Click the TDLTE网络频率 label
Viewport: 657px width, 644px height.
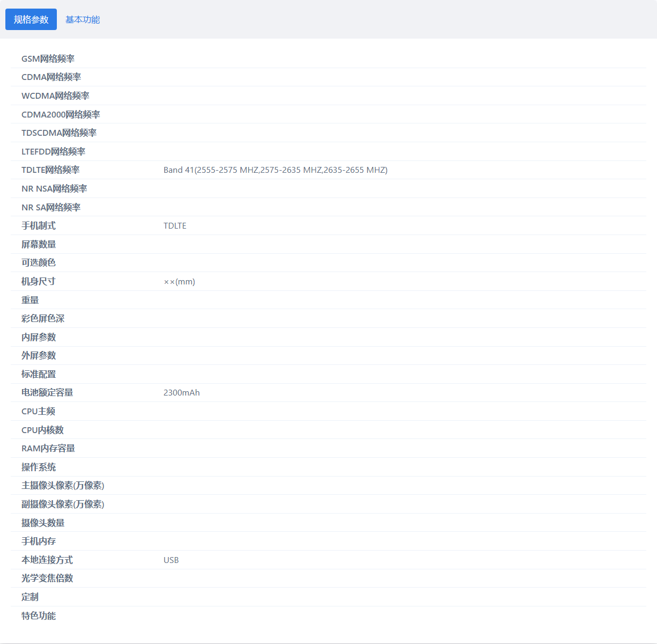pyautogui.click(x=50, y=170)
